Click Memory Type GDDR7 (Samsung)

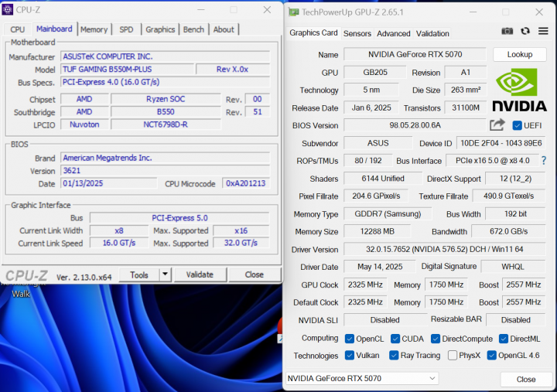click(x=388, y=213)
